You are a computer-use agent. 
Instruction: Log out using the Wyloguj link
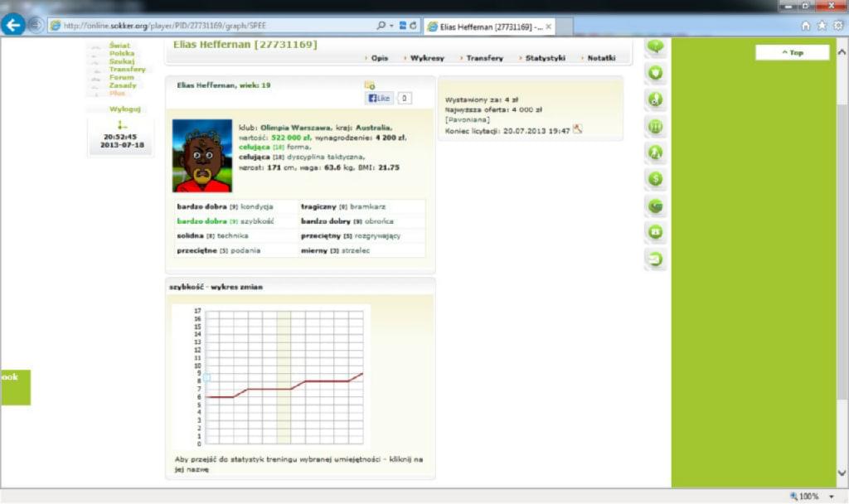coord(125,109)
